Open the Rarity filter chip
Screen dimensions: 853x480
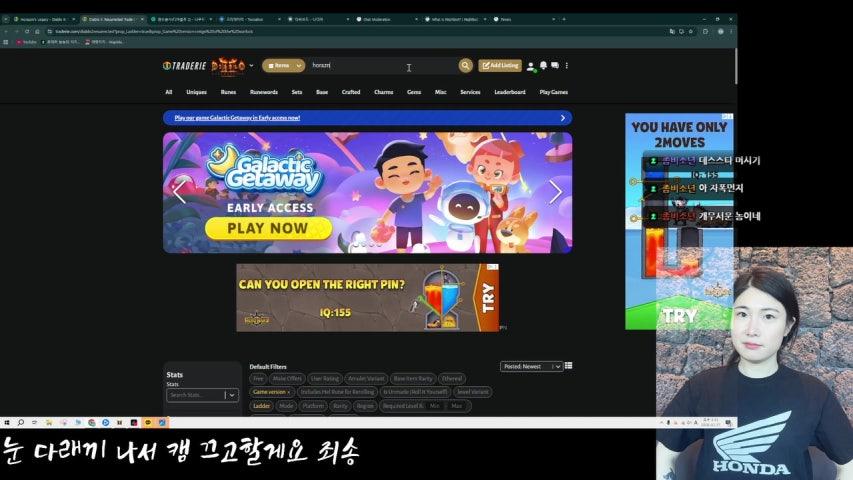pyautogui.click(x=340, y=406)
